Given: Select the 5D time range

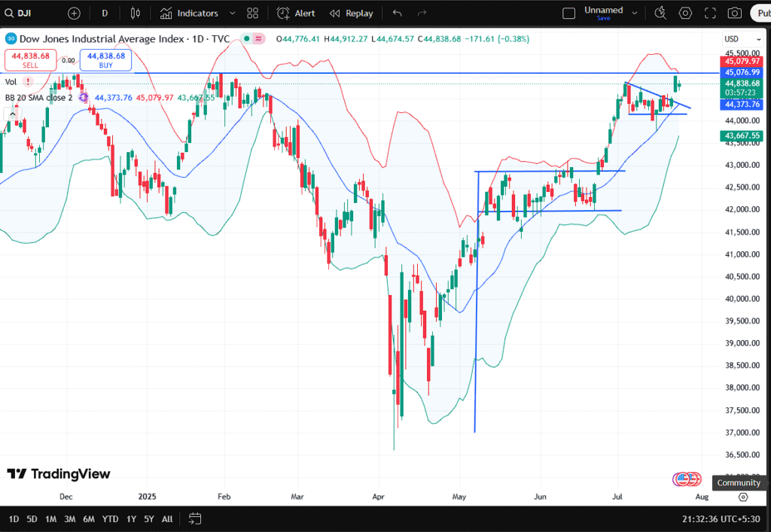Looking at the screenshot, I should tap(32, 519).
